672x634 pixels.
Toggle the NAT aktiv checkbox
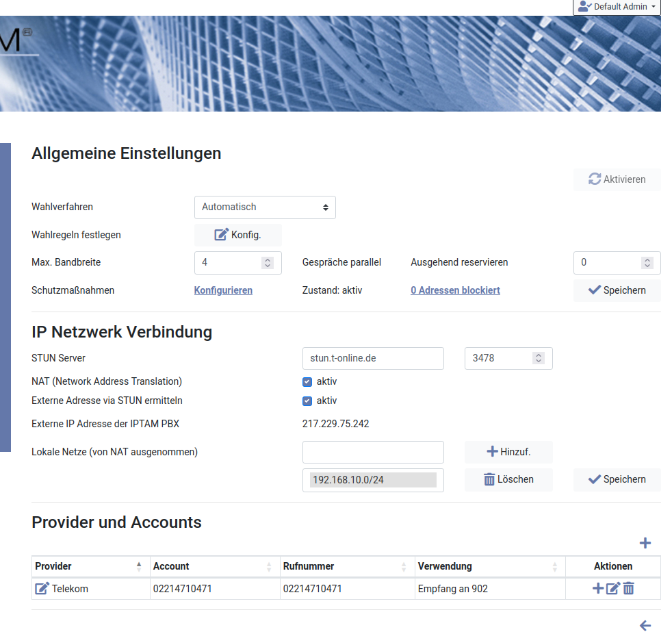click(307, 381)
